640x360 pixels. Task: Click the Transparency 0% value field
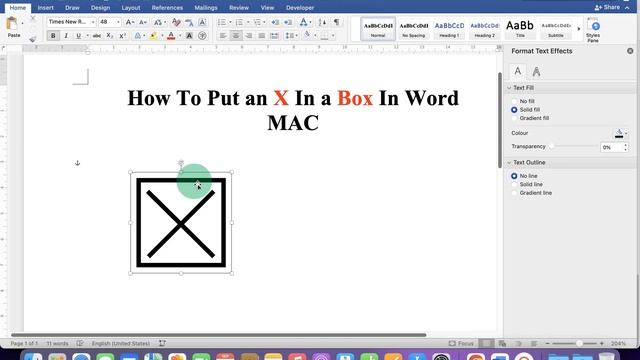point(611,147)
